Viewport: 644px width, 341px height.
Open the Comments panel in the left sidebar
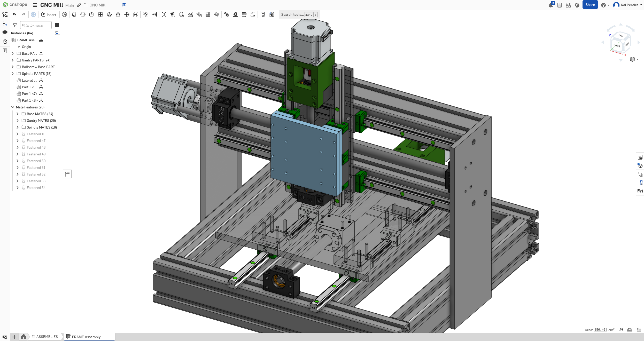pyautogui.click(x=5, y=33)
